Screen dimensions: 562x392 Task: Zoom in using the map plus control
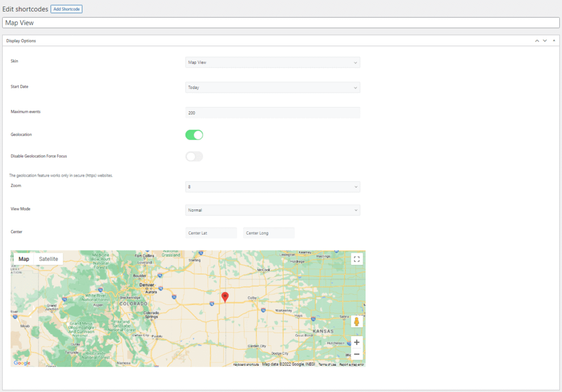[357, 342]
